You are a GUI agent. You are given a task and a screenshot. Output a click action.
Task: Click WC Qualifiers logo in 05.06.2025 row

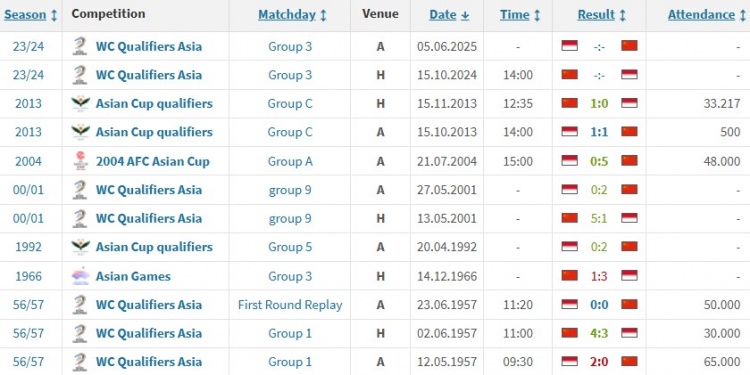coord(80,46)
